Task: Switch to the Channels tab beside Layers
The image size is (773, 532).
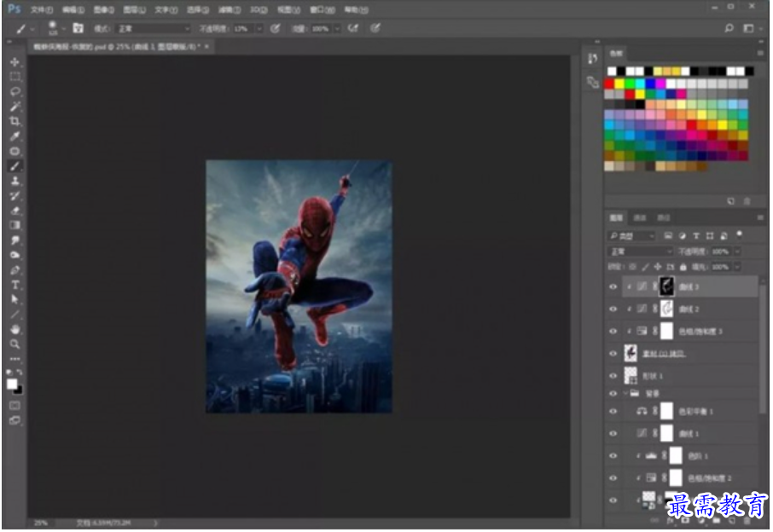Action: [x=640, y=217]
